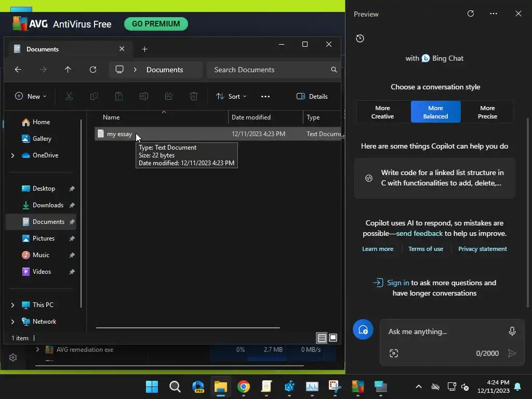Switch to the large thumbnails view icon
532x399 pixels.
click(333, 338)
